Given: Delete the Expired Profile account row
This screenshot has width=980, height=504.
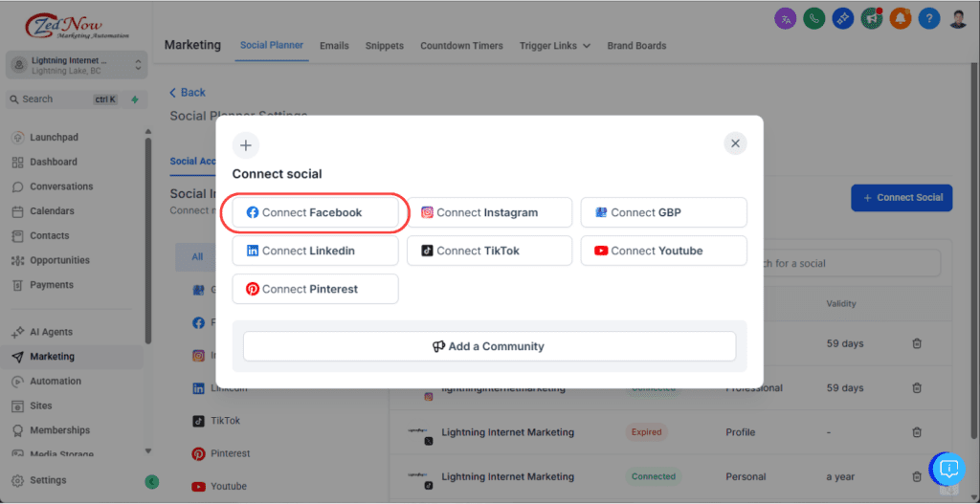Looking at the screenshot, I should coord(917,432).
